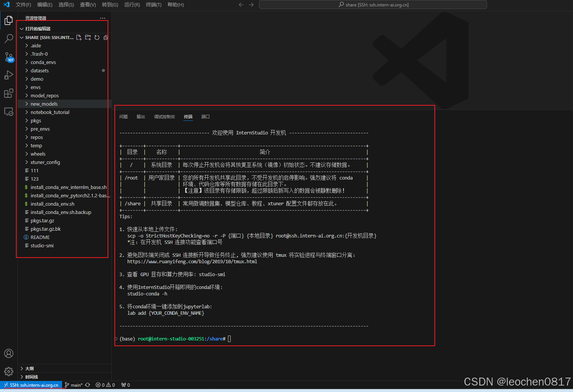Open the Search view icon
The image size is (573, 392).
click(x=8, y=39)
